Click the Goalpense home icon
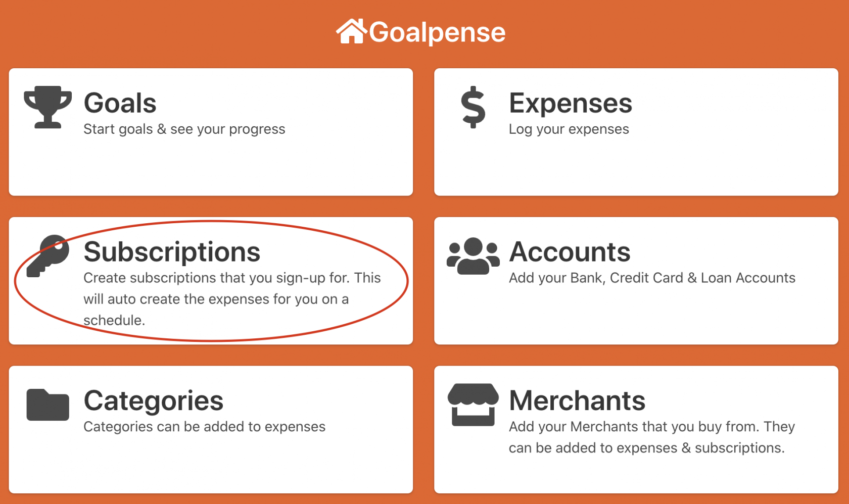The width and height of the screenshot is (849, 504). [x=351, y=31]
